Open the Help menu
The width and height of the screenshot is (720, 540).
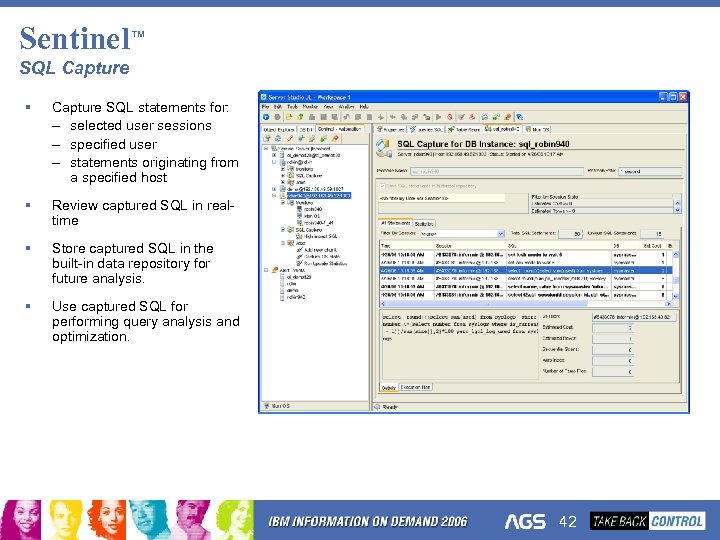coord(364,107)
